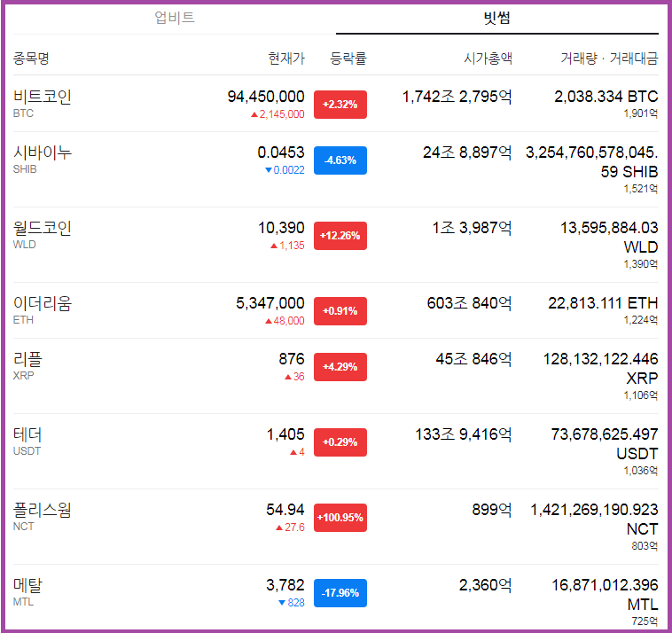Click the WLD trade value 1,390억
Screen dimensions: 672x633
click(x=641, y=264)
